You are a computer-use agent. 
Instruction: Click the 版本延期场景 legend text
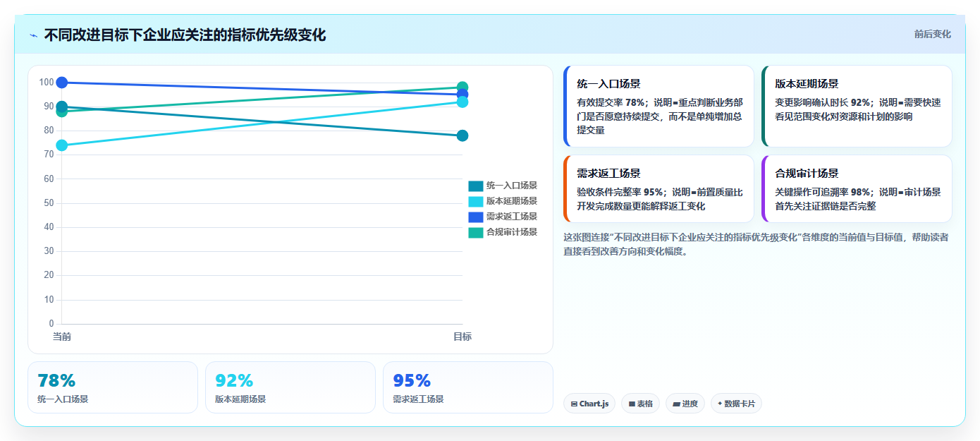click(x=512, y=201)
